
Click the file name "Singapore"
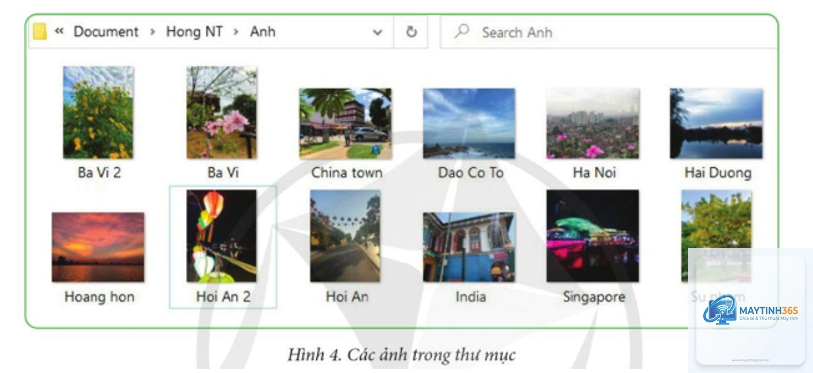594,297
